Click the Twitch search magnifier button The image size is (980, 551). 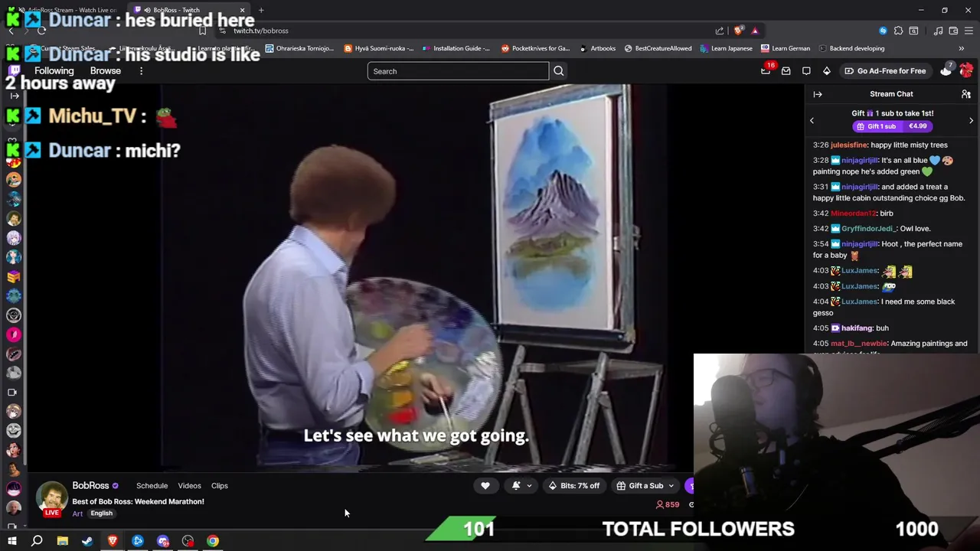coord(559,71)
